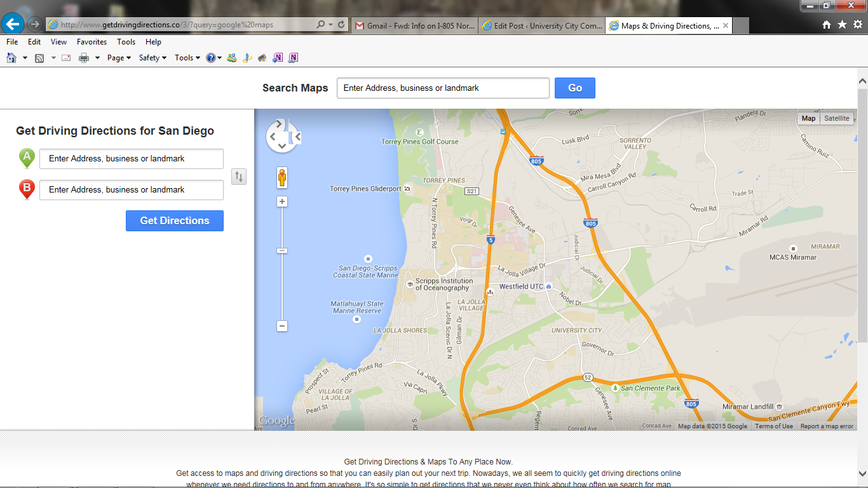Image resolution: width=868 pixels, height=488 pixels.
Task: Refresh the page with the reload icon
Action: pos(342,25)
